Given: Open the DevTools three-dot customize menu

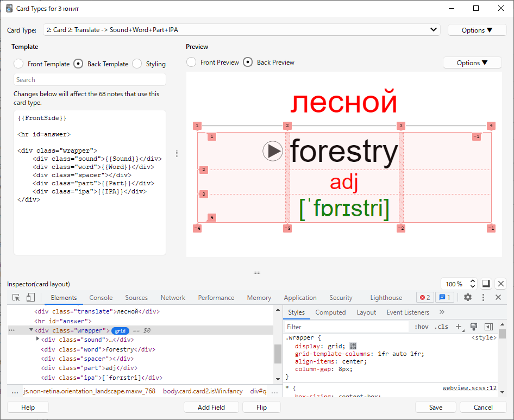Looking at the screenshot, I should click(483, 297).
